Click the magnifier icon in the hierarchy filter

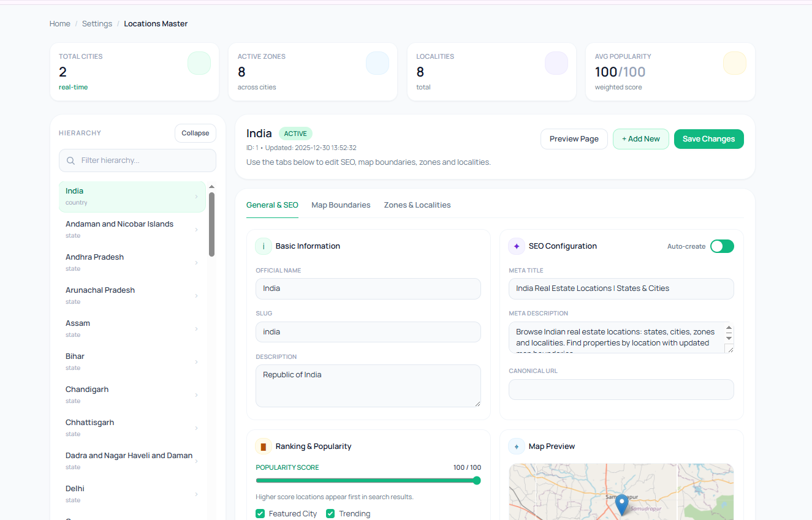click(x=70, y=160)
